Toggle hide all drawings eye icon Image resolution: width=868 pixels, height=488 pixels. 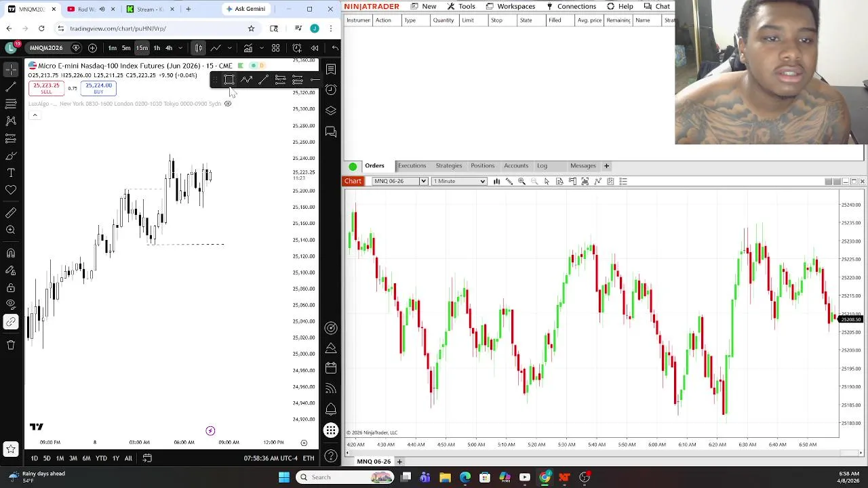(11, 304)
